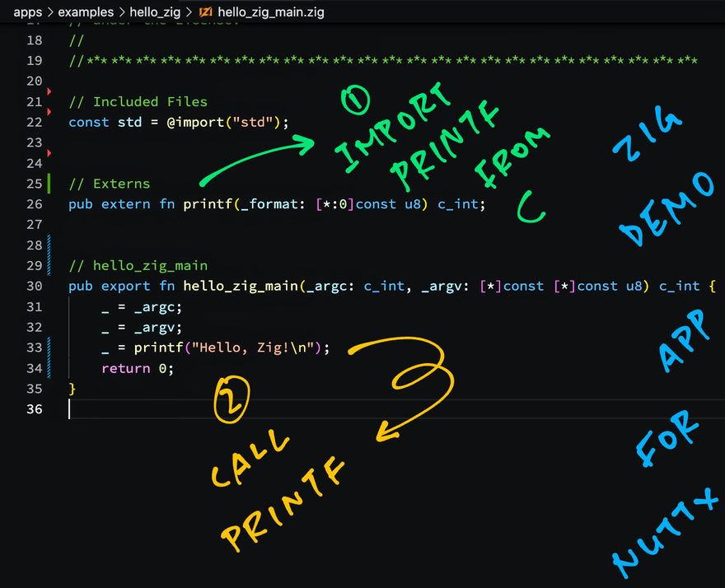
Task: Click printf in the extern declaration
Action: click(207, 204)
